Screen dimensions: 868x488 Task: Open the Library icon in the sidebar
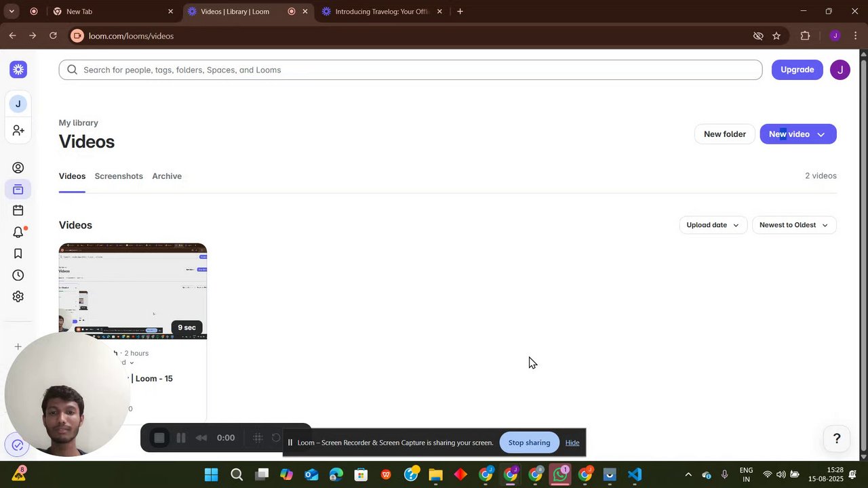tap(18, 189)
